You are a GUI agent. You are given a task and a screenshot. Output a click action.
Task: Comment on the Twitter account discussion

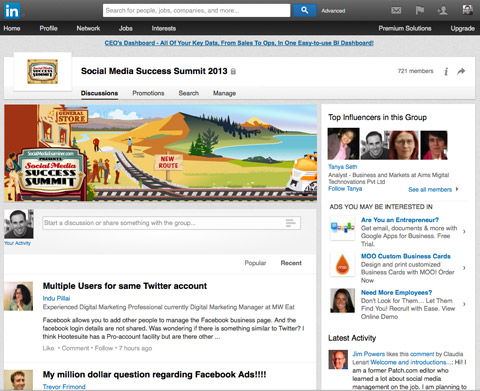(x=75, y=348)
